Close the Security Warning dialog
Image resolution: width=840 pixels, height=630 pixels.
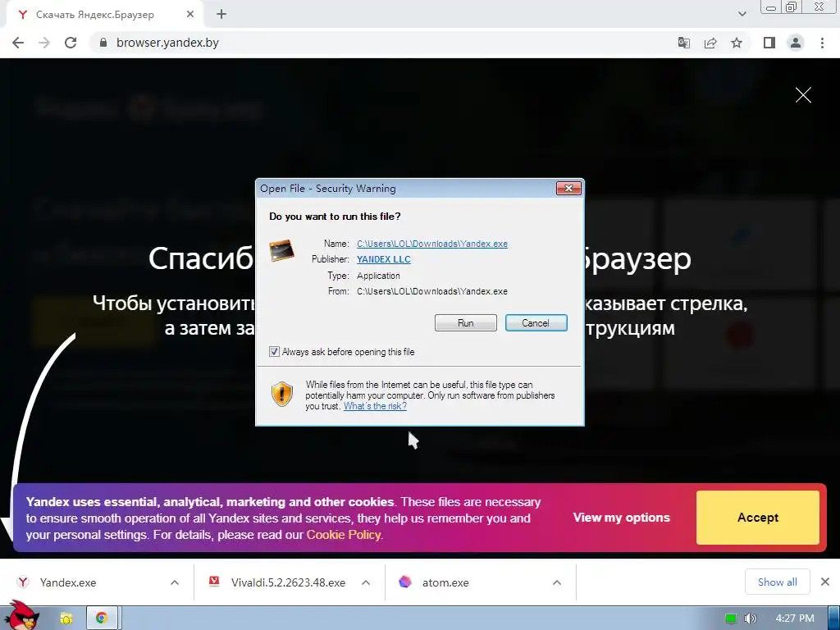click(x=568, y=188)
